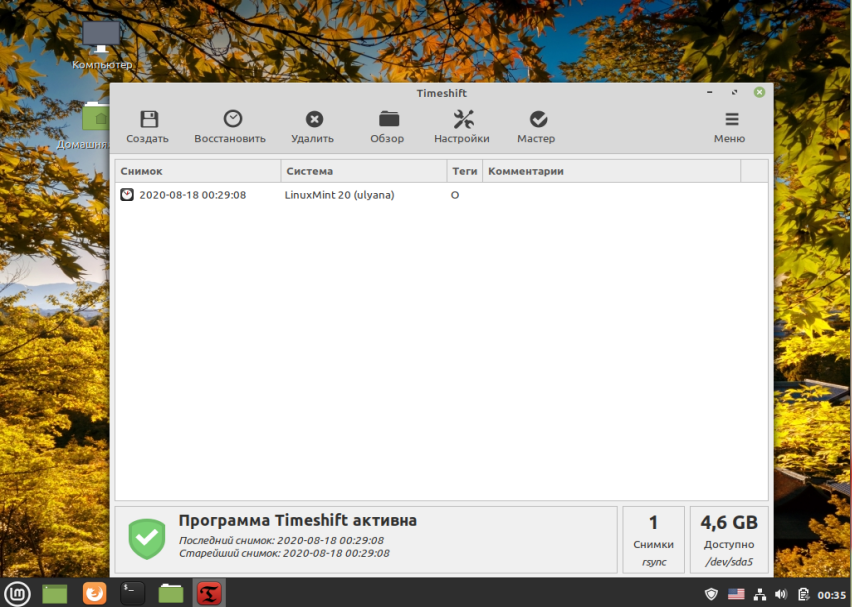
Task: Click the Timeshift taskbar window button
Action: point(209,593)
